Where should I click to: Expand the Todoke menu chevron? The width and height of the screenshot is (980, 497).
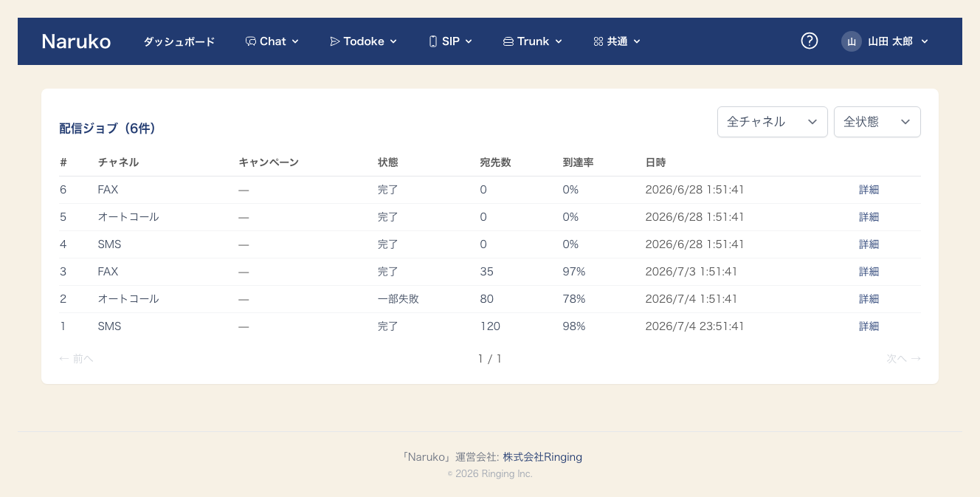tap(393, 41)
